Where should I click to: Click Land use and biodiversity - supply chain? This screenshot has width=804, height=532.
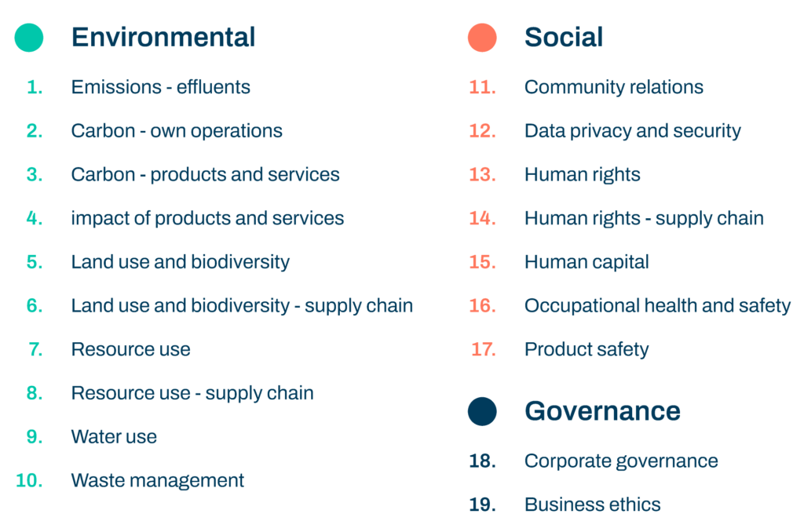242,305
